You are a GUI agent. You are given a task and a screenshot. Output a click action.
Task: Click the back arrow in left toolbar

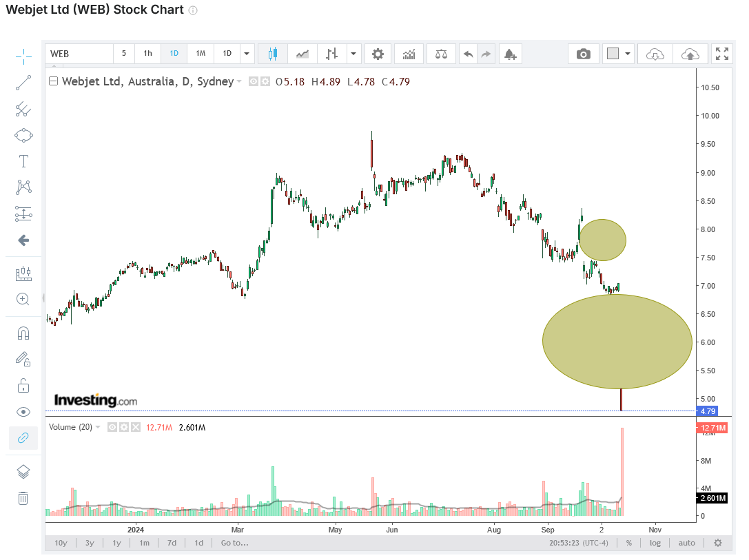click(23, 240)
